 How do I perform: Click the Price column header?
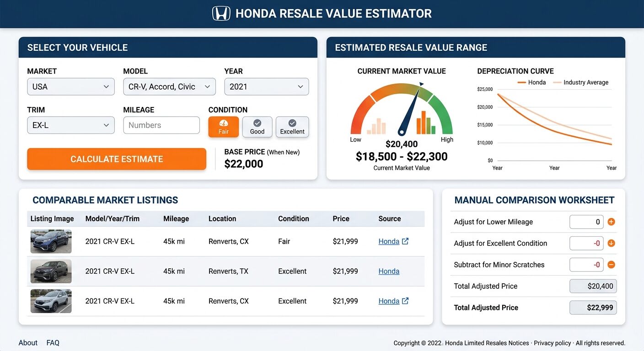341,218
